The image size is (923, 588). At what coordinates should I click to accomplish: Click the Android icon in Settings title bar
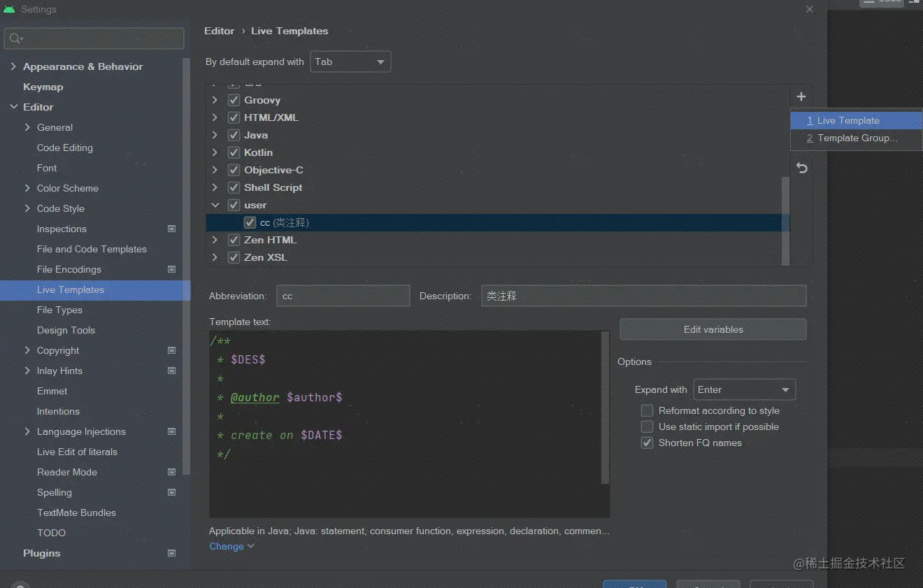(9, 10)
